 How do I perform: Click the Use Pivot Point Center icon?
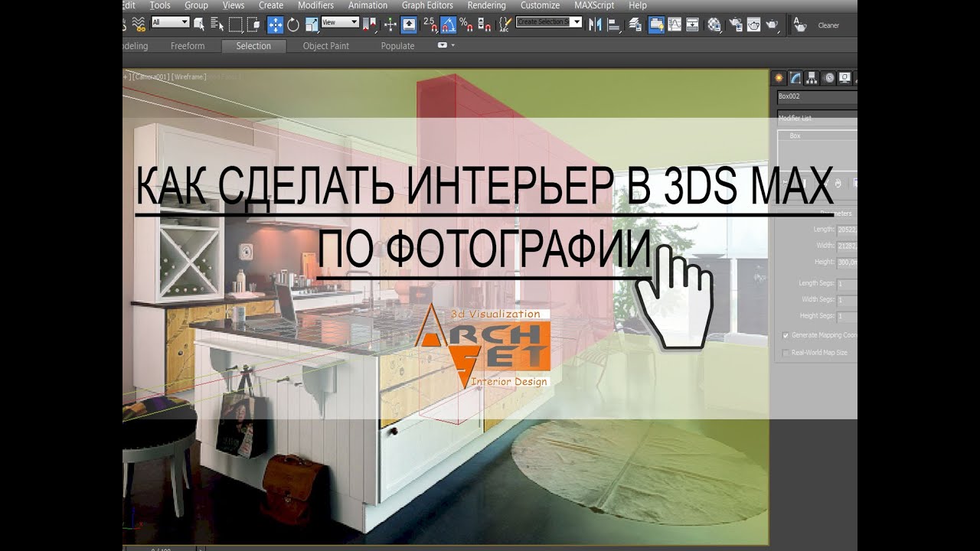(370, 24)
